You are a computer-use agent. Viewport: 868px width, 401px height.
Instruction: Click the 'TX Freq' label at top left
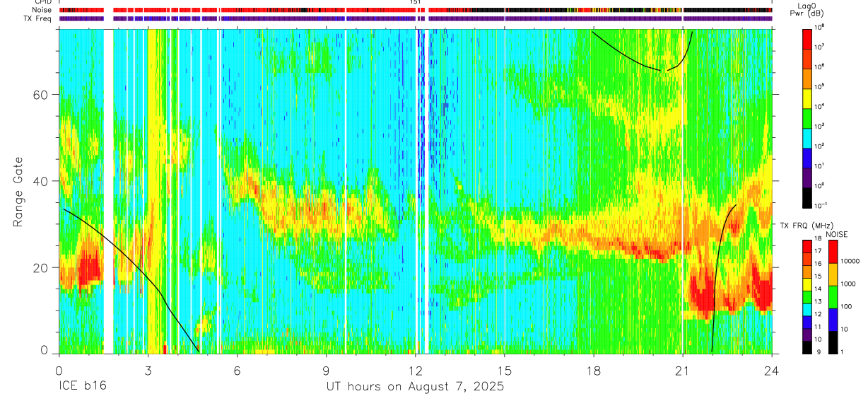click(37, 18)
